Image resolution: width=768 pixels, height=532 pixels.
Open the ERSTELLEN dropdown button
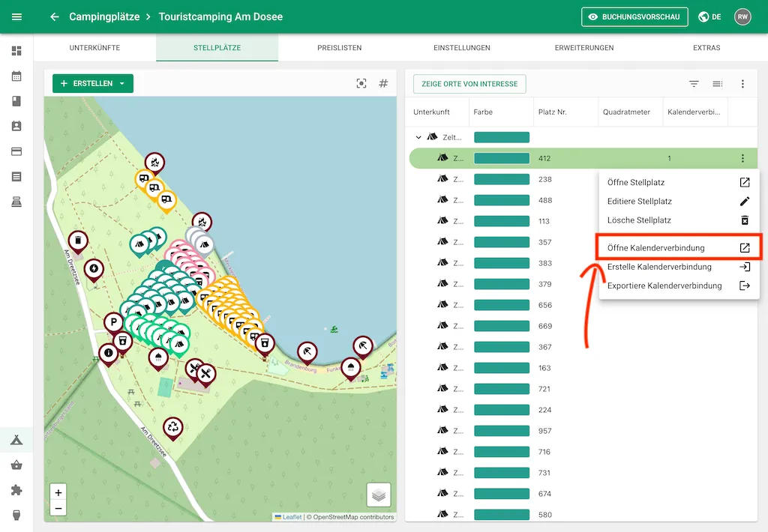coord(93,83)
